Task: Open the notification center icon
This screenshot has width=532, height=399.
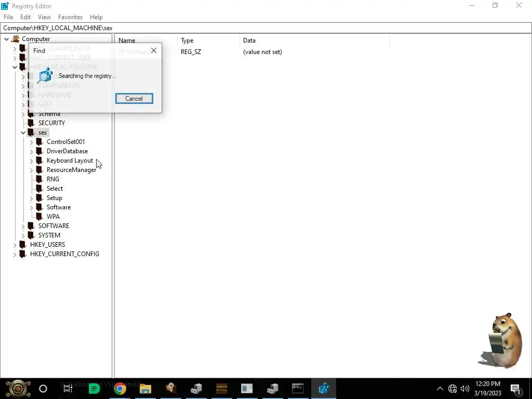Action: 515,389
